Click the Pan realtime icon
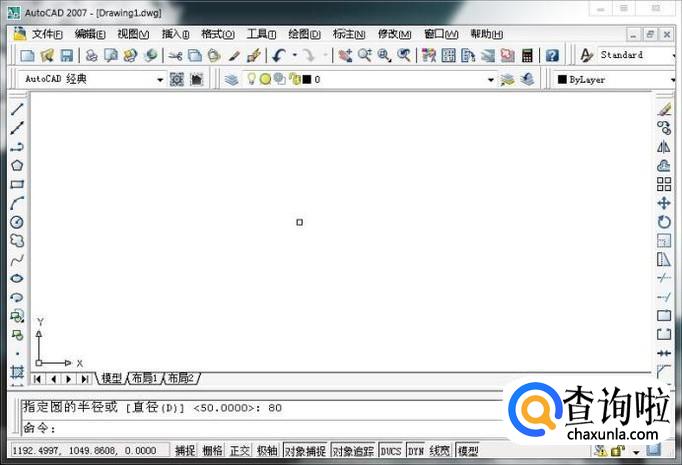This screenshot has height=465, width=682. pos(345,55)
